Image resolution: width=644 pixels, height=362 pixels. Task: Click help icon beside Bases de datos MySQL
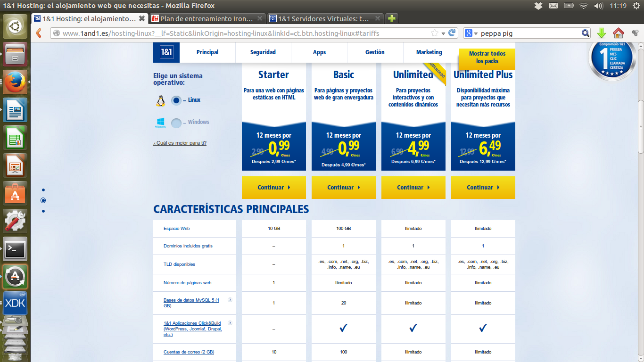[x=230, y=300]
